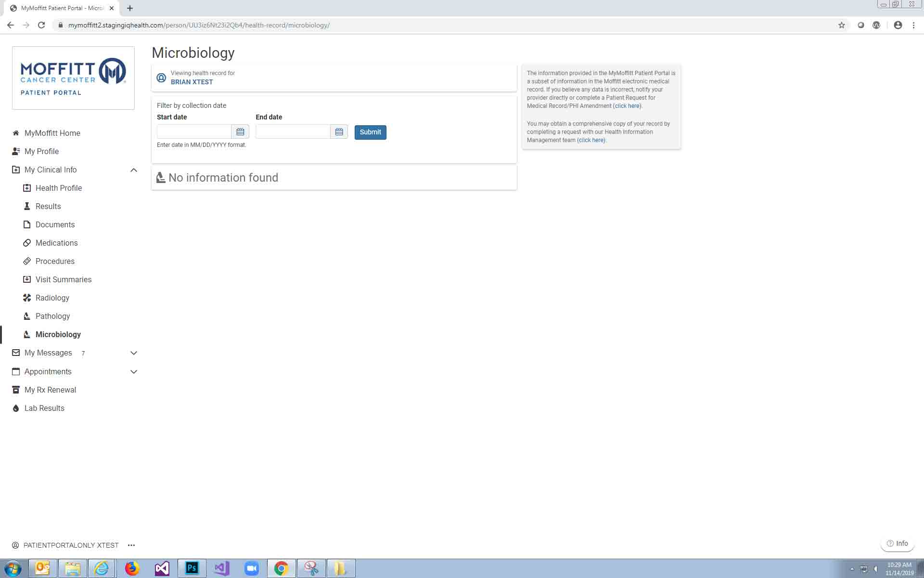
Task: Expand the My Messages section
Action: coord(134,353)
